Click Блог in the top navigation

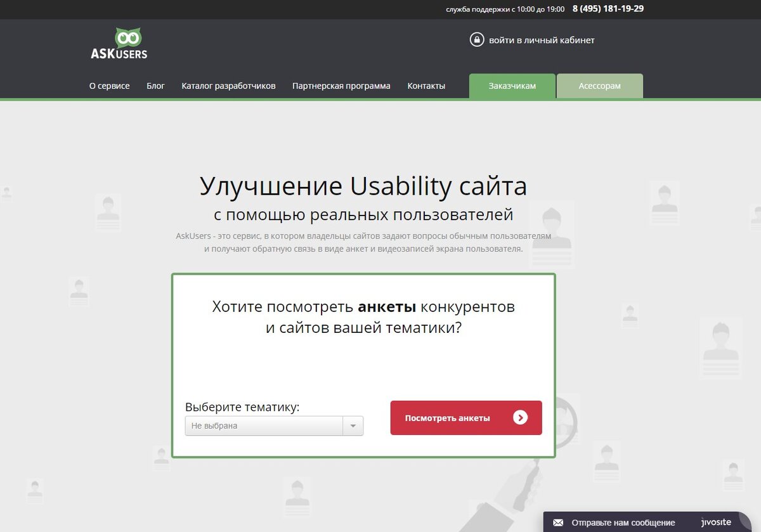[156, 86]
